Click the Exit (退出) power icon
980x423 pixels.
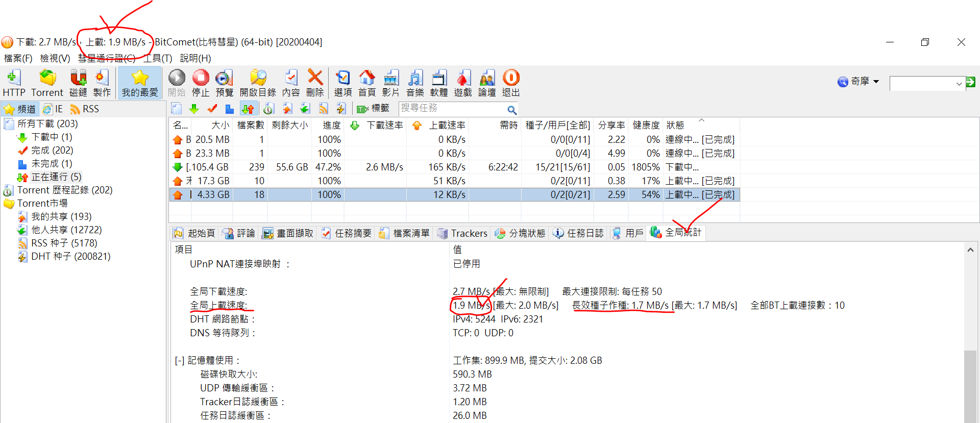(x=510, y=83)
